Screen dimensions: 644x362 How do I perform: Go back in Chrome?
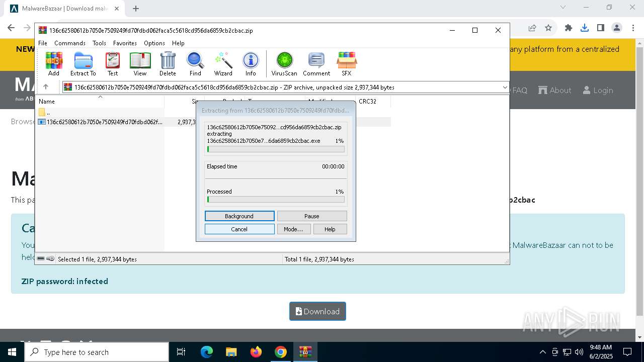[x=11, y=28]
